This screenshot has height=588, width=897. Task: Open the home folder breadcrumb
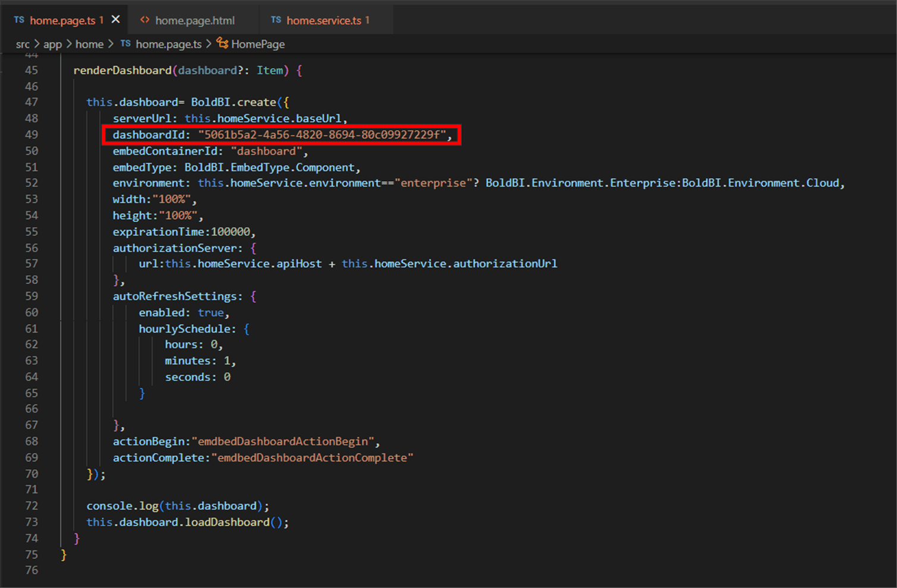click(89, 45)
